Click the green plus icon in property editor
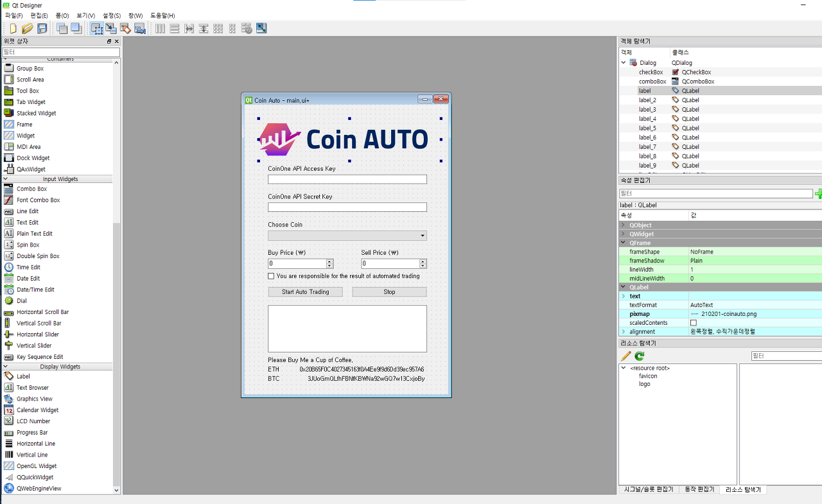 [x=819, y=193]
